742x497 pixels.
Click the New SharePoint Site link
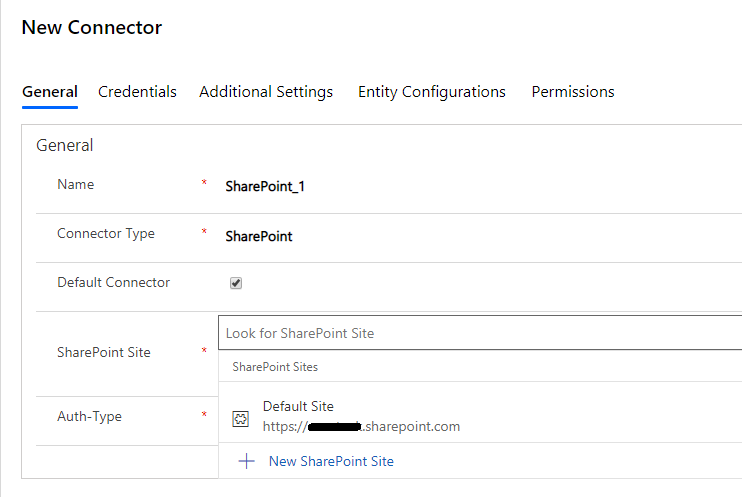click(331, 462)
